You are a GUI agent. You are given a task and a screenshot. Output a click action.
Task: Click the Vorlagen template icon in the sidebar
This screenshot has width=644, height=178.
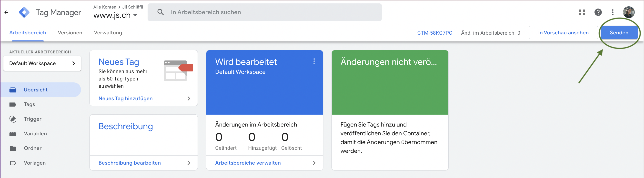pyautogui.click(x=13, y=163)
